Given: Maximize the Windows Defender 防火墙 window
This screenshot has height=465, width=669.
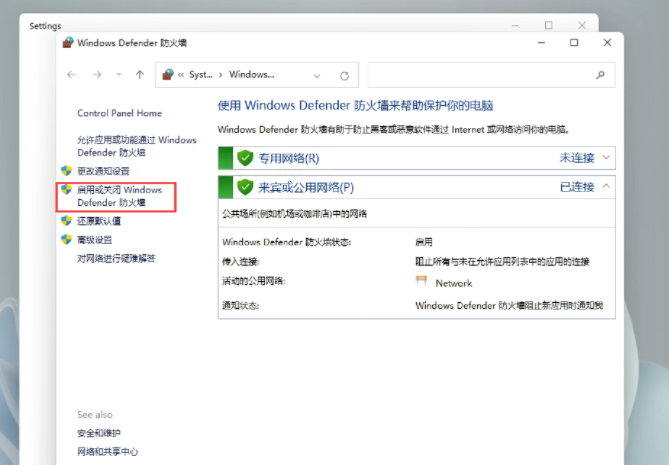Looking at the screenshot, I should 574,43.
